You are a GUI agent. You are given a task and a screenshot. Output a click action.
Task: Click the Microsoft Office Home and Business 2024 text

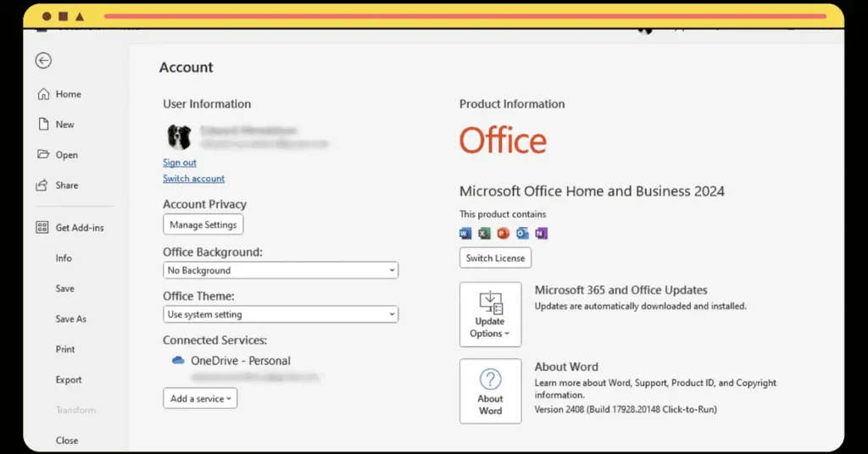(592, 191)
